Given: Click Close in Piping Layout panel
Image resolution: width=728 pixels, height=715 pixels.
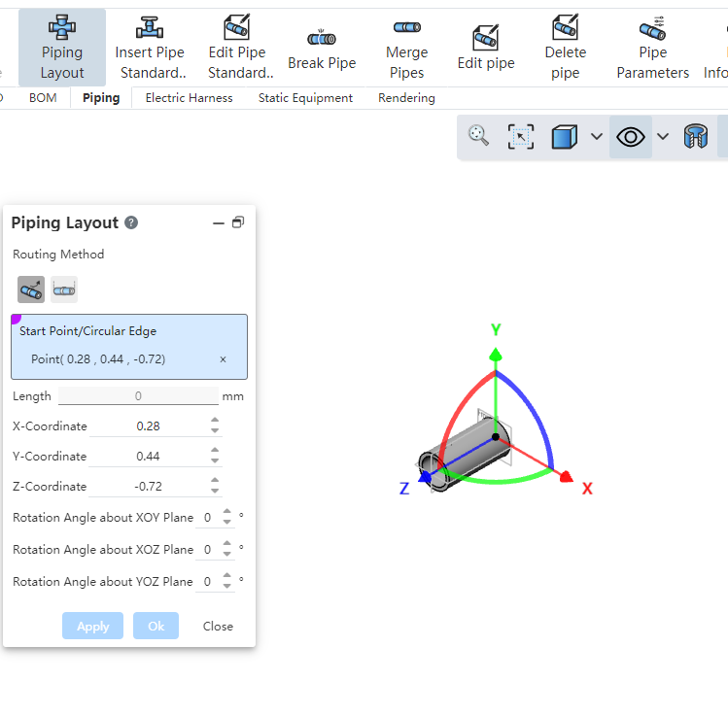Looking at the screenshot, I should pos(218,626).
